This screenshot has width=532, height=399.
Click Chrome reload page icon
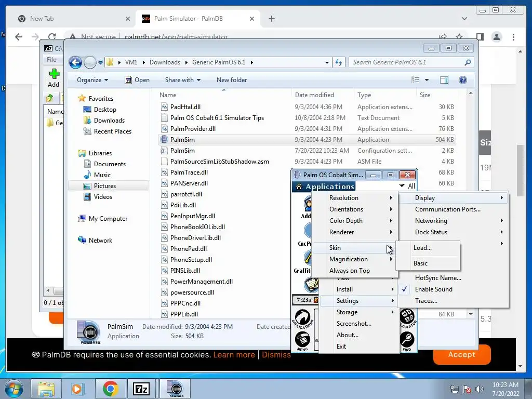[52, 37]
